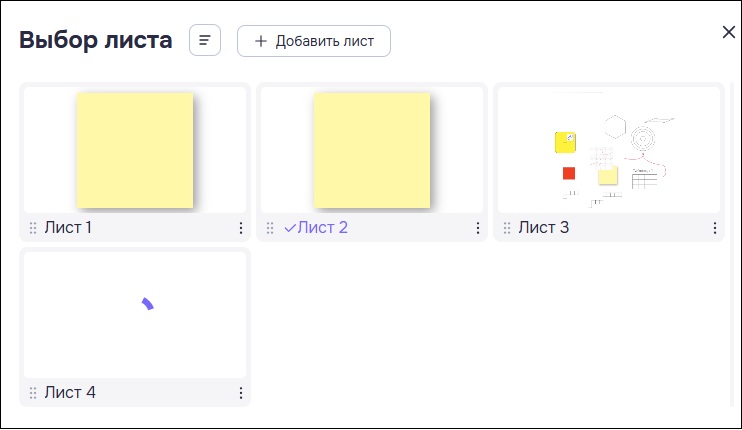Open the Лист 3 thumbnail with shapes
The width and height of the screenshot is (742, 430).
pyautogui.click(x=609, y=150)
